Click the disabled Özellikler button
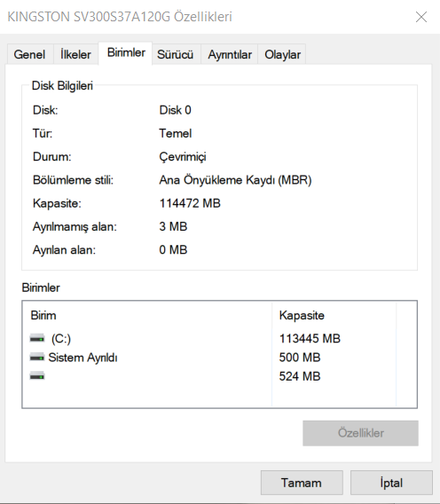This screenshot has width=440, height=504. pyautogui.click(x=360, y=433)
